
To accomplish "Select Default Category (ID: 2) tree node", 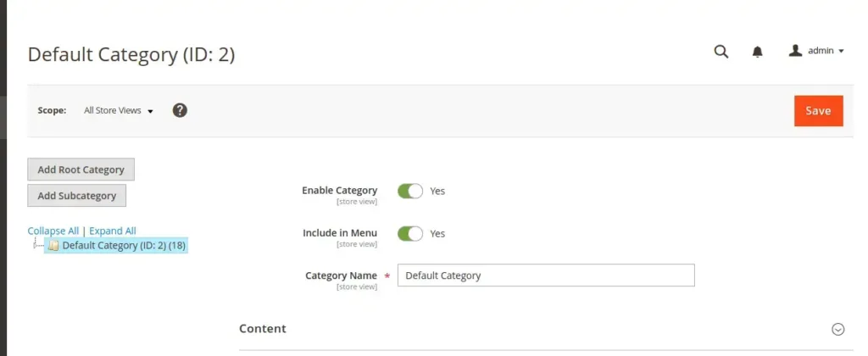I will (x=124, y=246).
